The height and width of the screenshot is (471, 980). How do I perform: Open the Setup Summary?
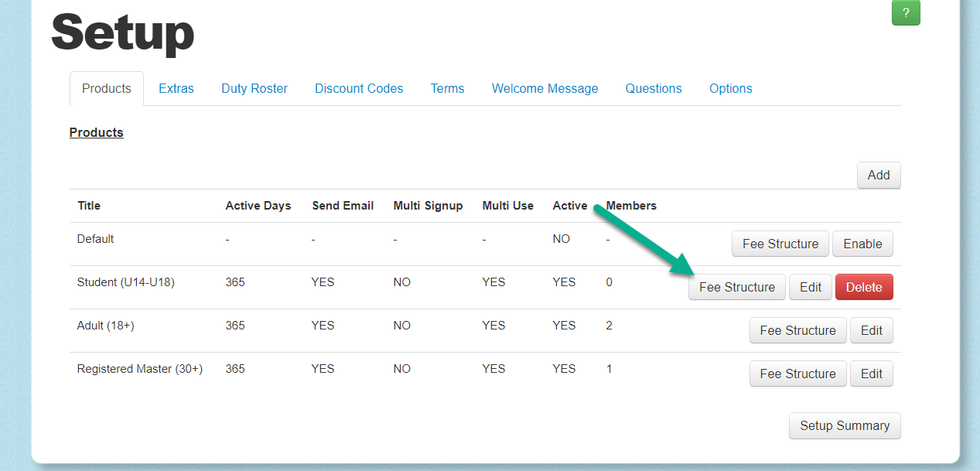tap(845, 425)
